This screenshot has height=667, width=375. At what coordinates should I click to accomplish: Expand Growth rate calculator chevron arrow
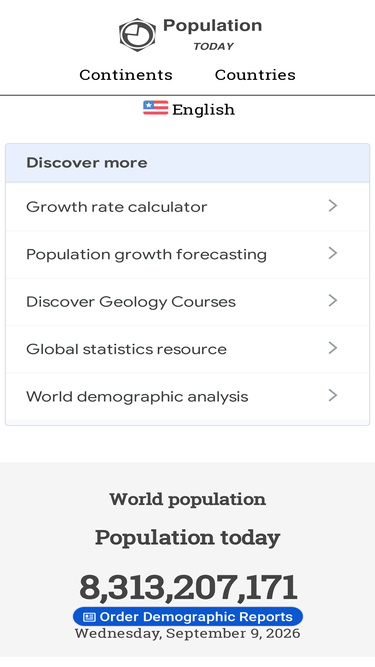[333, 206]
